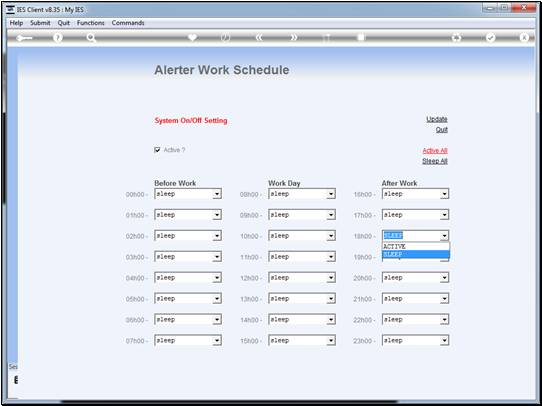Image resolution: width=542 pixels, height=406 pixels.
Task: Click the heart favorites icon
Action: tap(192, 37)
